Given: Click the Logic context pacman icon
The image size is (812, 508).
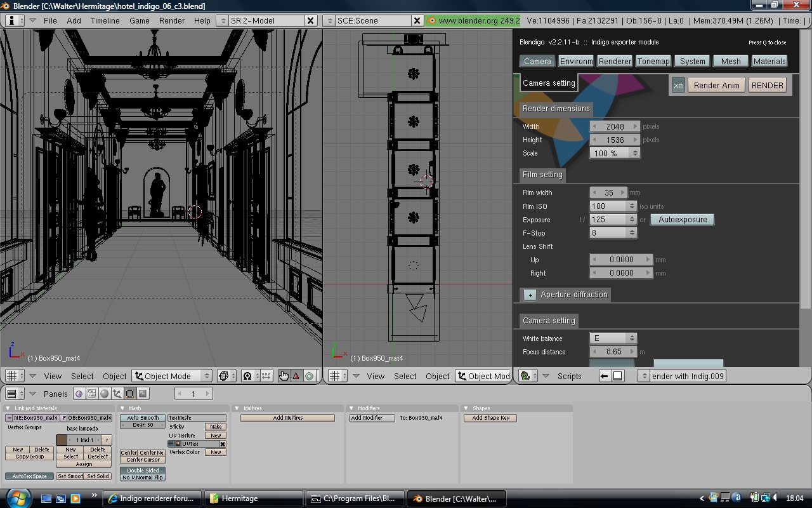Looking at the screenshot, I should point(79,394).
